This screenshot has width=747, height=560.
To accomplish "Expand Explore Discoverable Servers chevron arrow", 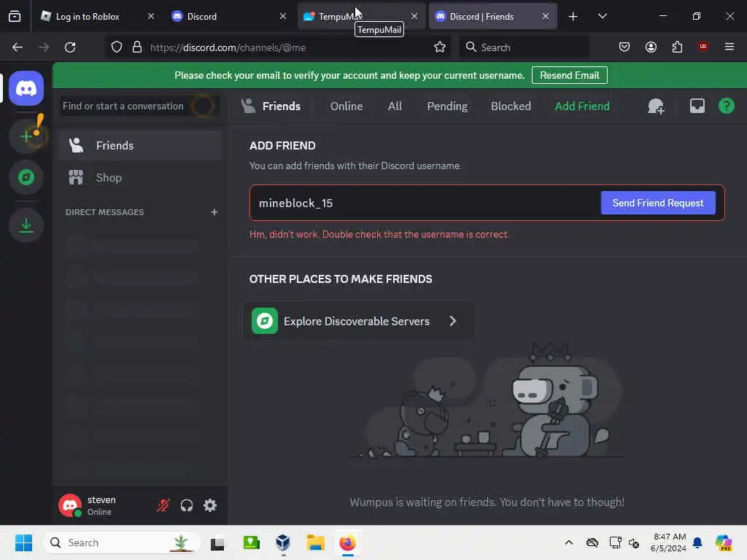I will point(453,321).
